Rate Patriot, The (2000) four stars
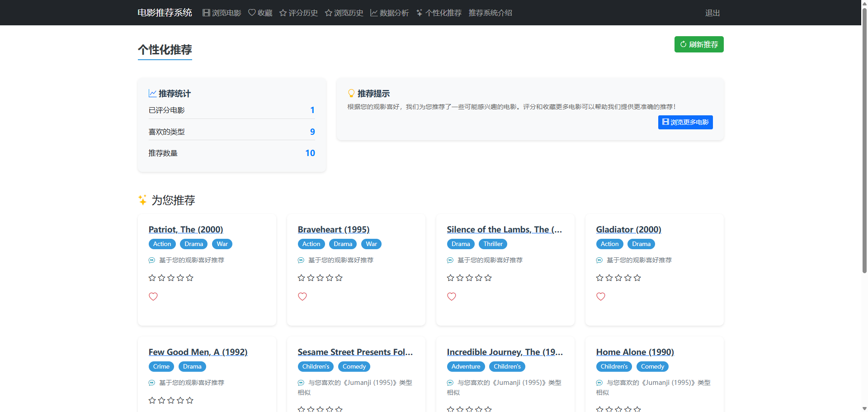This screenshot has height=412, width=868. tap(180, 278)
